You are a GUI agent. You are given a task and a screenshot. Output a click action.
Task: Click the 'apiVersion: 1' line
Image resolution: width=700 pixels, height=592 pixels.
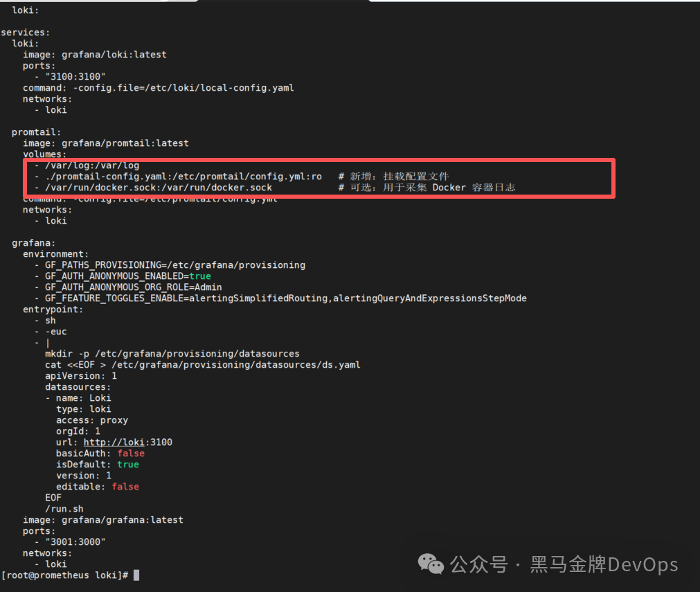coord(81,376)
